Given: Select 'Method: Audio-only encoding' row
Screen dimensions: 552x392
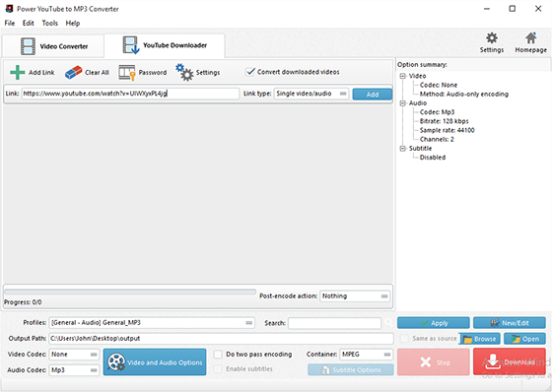Looking at the screenshot, I should click(464, 95).
